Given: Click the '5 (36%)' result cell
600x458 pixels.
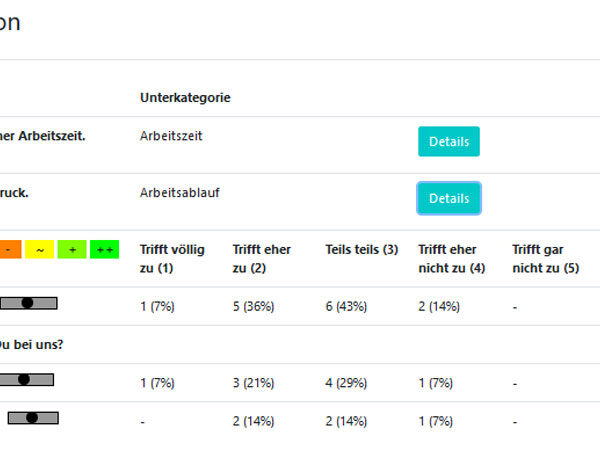Looking at the screenshot, I should 256,307.
